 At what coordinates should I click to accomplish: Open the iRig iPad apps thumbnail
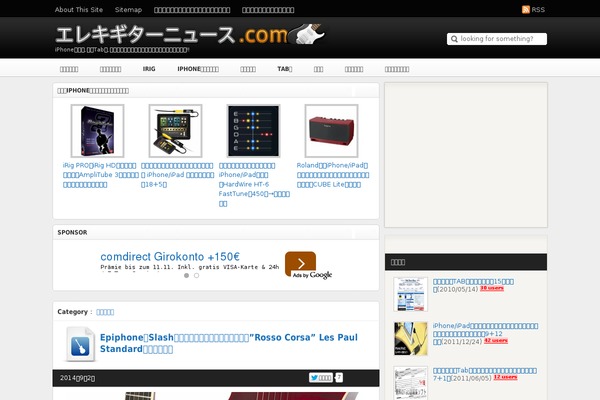click(x=176, y=131)
